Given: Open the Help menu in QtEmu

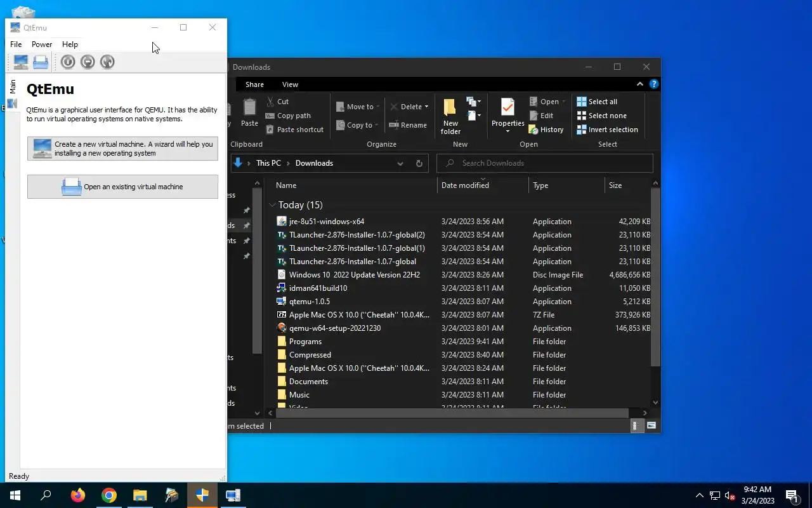Looking at the screenshot, I should [x=70, y=44].
